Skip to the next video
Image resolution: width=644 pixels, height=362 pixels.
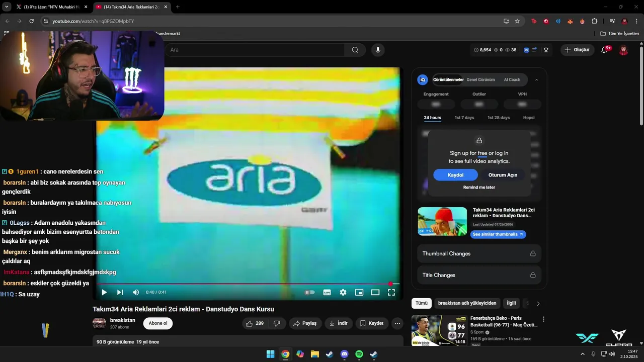(120, 292)
